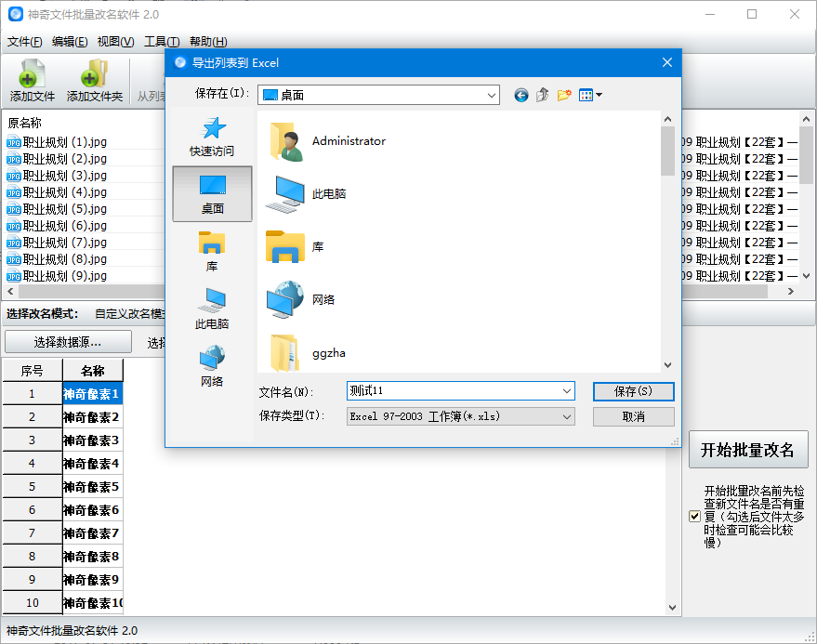Click the 选择数据源... button
The width and height of the screenshot is (817, 644).
click(68, 342)
